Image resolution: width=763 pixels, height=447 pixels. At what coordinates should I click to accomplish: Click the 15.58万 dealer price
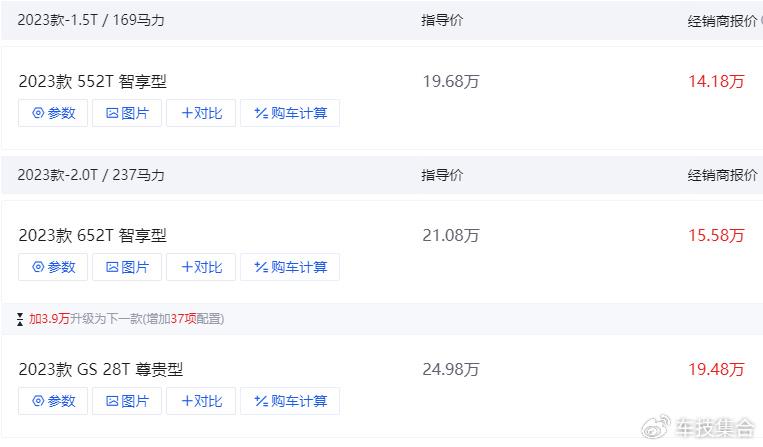coord(716,235)
